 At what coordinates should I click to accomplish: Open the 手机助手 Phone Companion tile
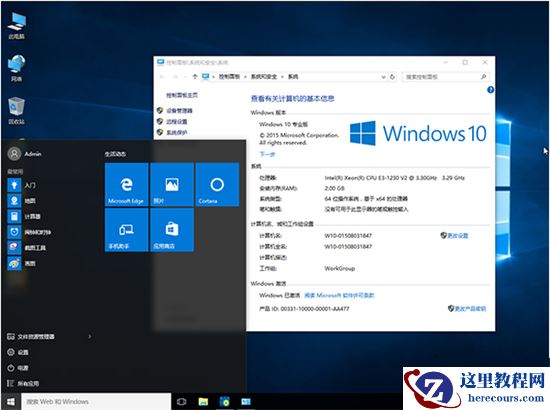pos(126,230)
